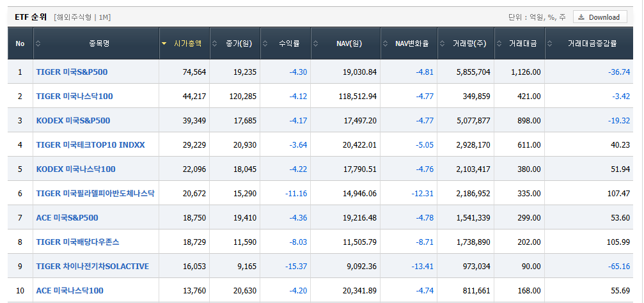Sort by 거래량(주) column arrows
This screenshot has height=303, width=644.
[443, 43]
